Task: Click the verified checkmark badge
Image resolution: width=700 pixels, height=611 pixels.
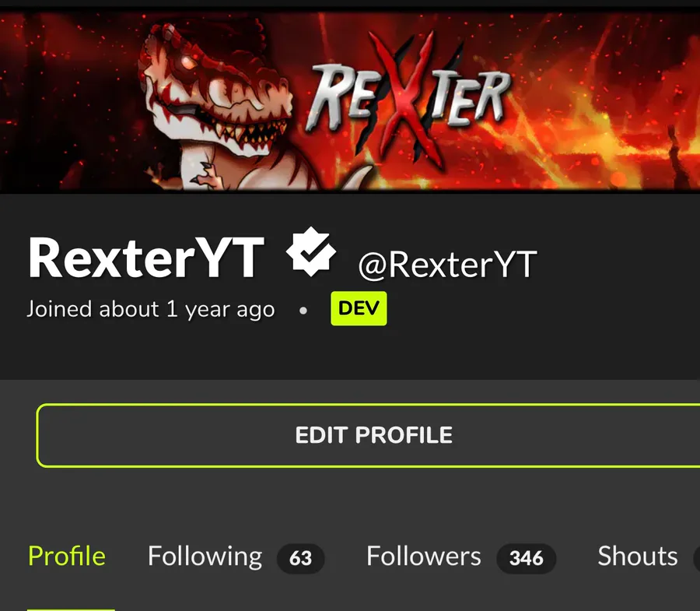Action: pos(310,251)
